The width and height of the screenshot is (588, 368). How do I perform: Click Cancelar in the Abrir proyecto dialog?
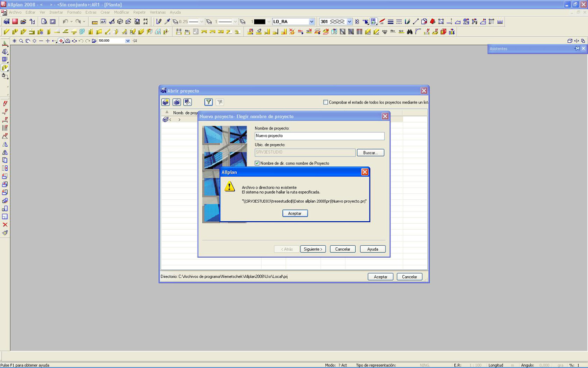coord(410,277)
